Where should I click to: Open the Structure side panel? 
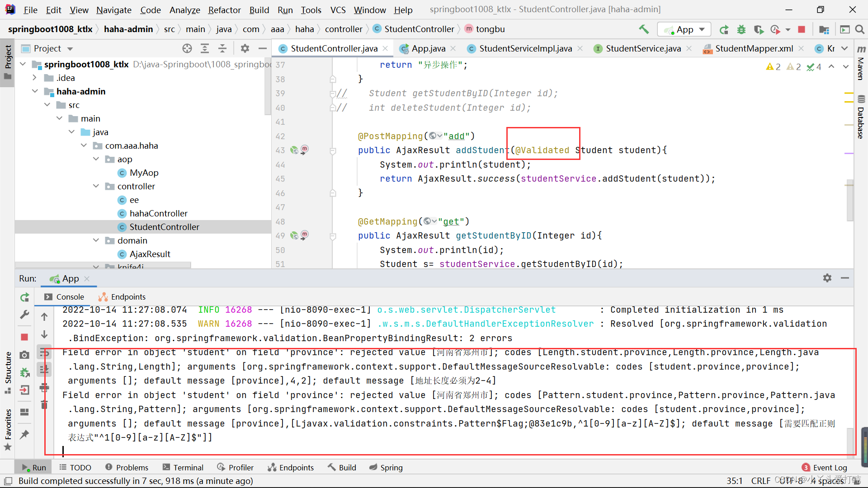coord(8,372)
